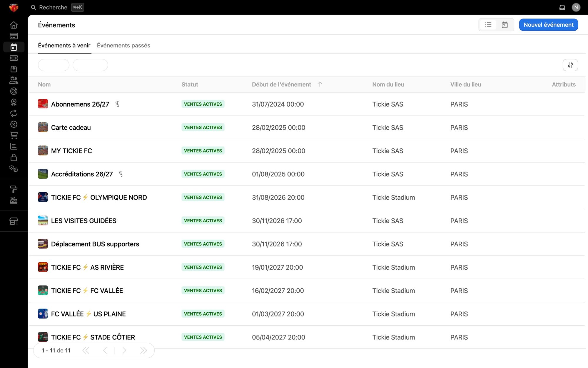Image resolution: width=588 pixels, height=368 pixels.
Task: Jump to the last page arrow
Action: pyautogui.click(x=143, y=350)
